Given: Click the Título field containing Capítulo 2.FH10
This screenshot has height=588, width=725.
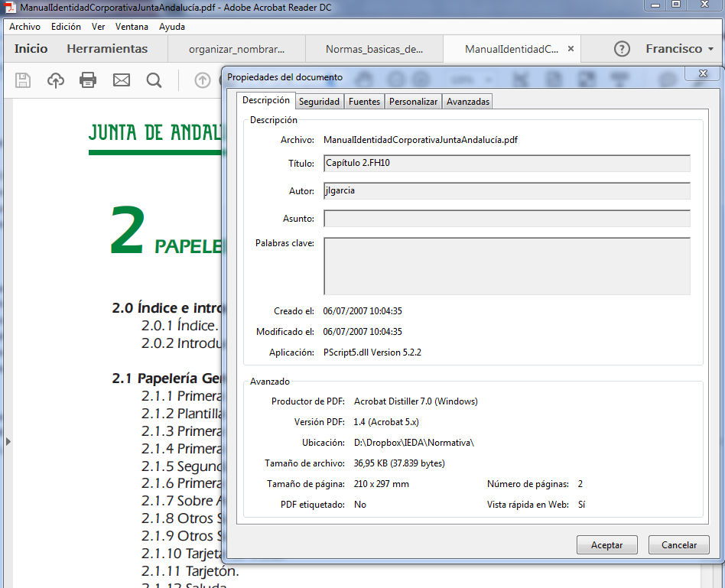Looking at the screenshot, I should (x=507, y=163).
